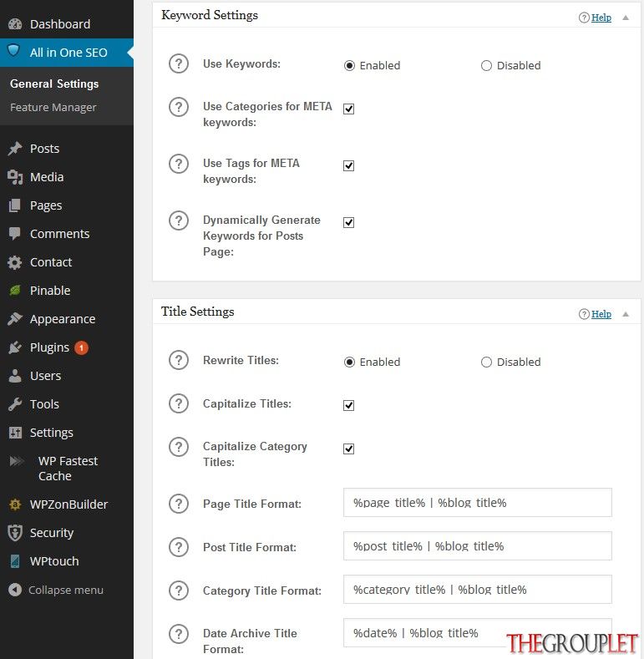Click help icon beside Use Keywords
Image resolution: width=644 pixels, height=659 pixels.
pyautogui.click(x=179, y=63)
